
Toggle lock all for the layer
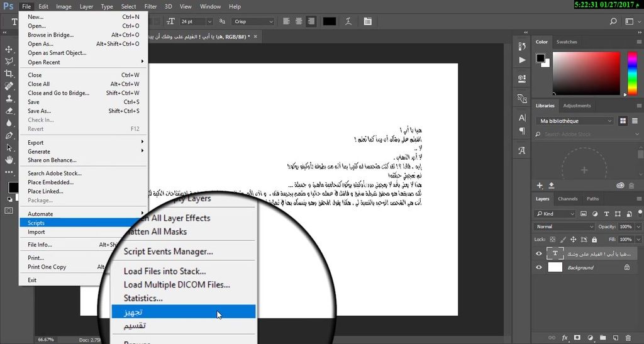pyautogui.click(x=594, y=240)
